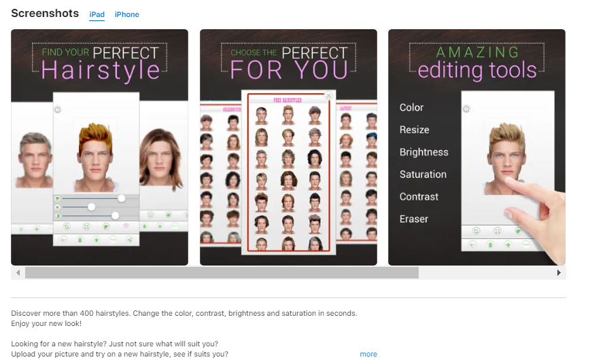Screen dimensions: 607x364
Task: Click the left arrow of the screenshot scrollbar
Action: coord(18,273)
